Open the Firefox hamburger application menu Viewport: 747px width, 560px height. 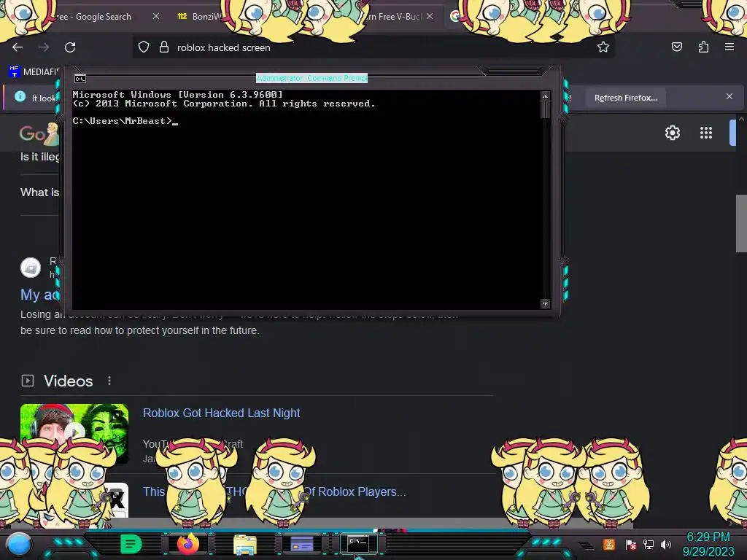click(x=729, y=47)
